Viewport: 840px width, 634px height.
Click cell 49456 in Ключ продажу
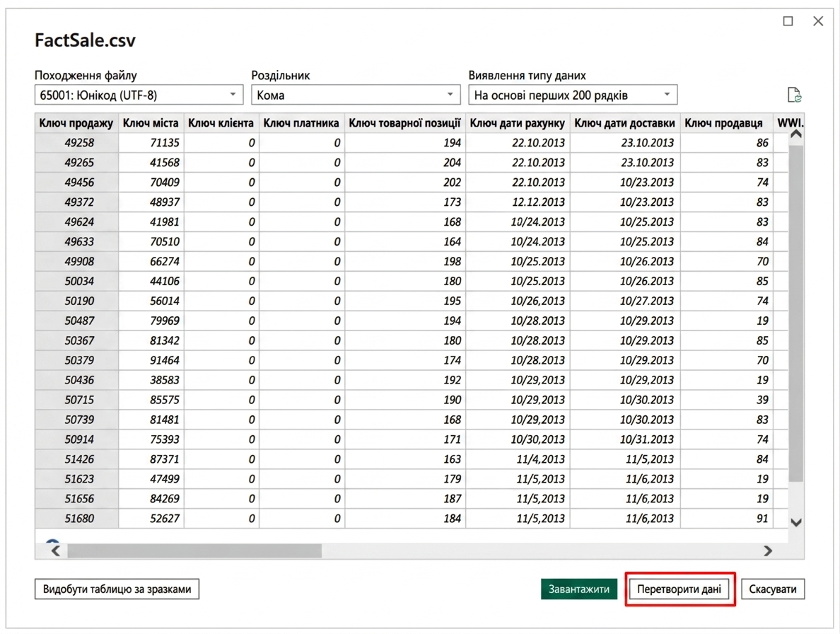76,183
